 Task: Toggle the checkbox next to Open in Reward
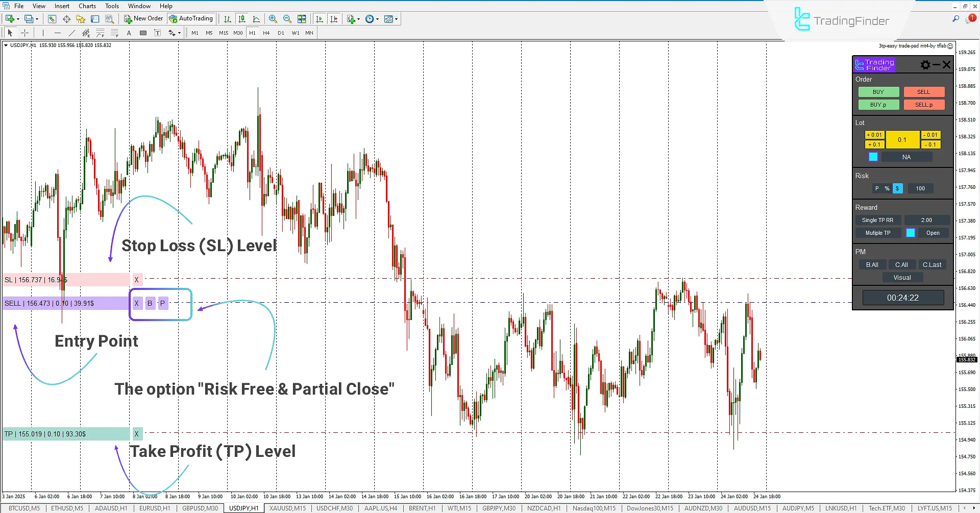pyautogui.click(x=910, y=233)
